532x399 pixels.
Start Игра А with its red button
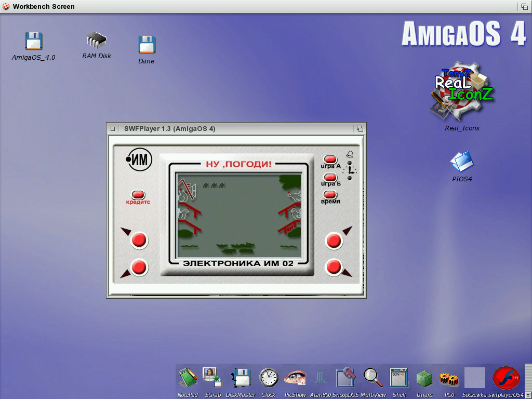point(330,159)
